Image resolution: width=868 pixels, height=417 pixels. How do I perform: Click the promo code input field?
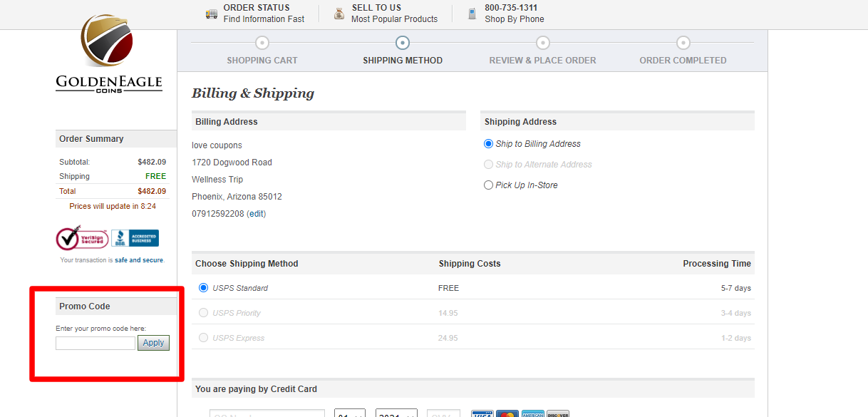95,344
